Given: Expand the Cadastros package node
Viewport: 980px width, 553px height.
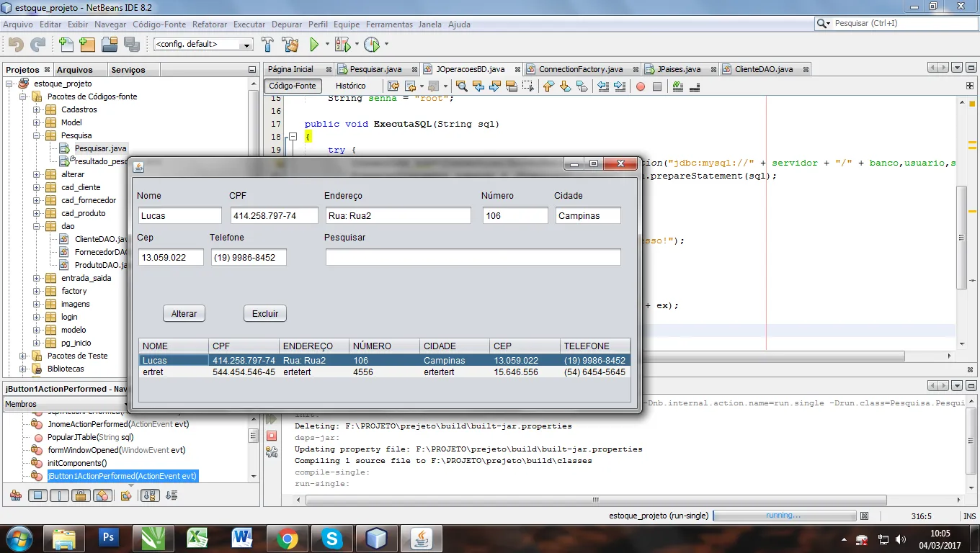Looking at the screenshot, I should click(x=37, y=110).
